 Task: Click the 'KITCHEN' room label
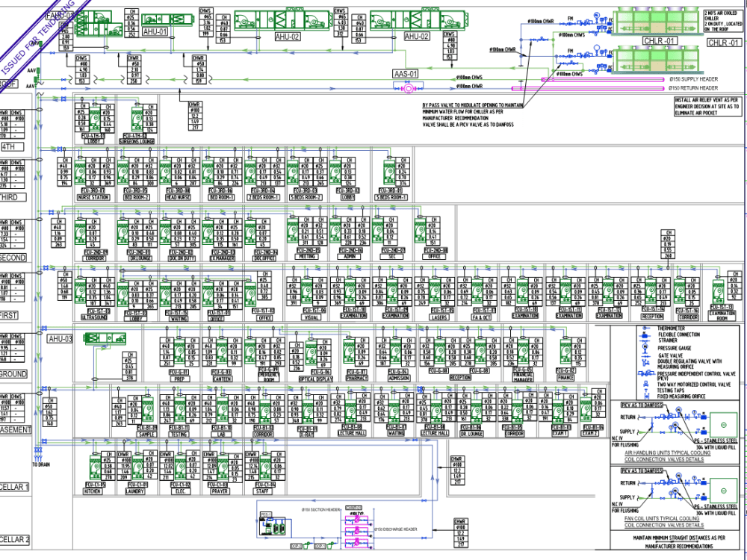click(x=93, y=491)
